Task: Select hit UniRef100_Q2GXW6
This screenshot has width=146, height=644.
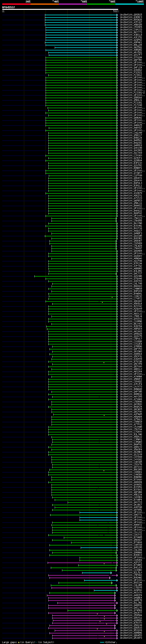Action: pos(131,276)
